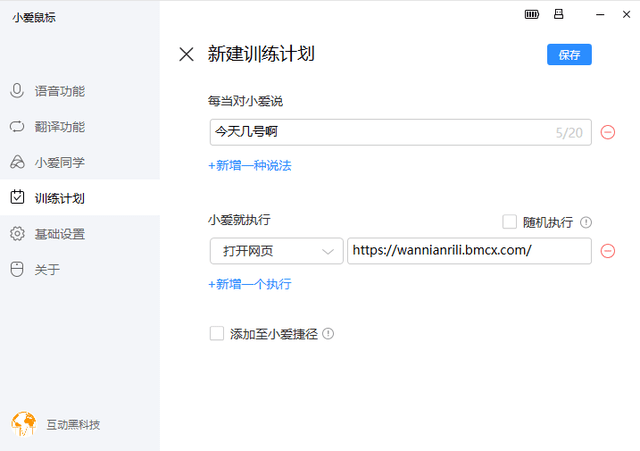The image size is (640, 451).
Task: Add another action via +新增一个执行
Action: [250, 284]
